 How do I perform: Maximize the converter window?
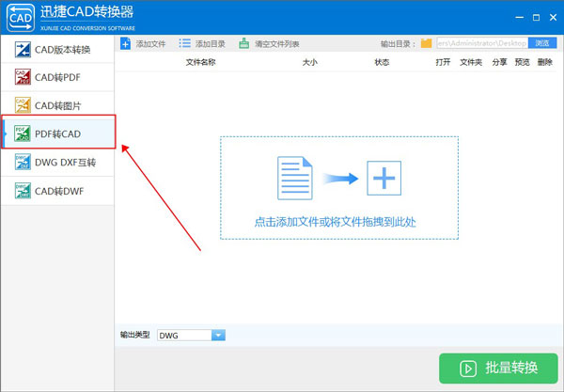[x=537, y=18]
